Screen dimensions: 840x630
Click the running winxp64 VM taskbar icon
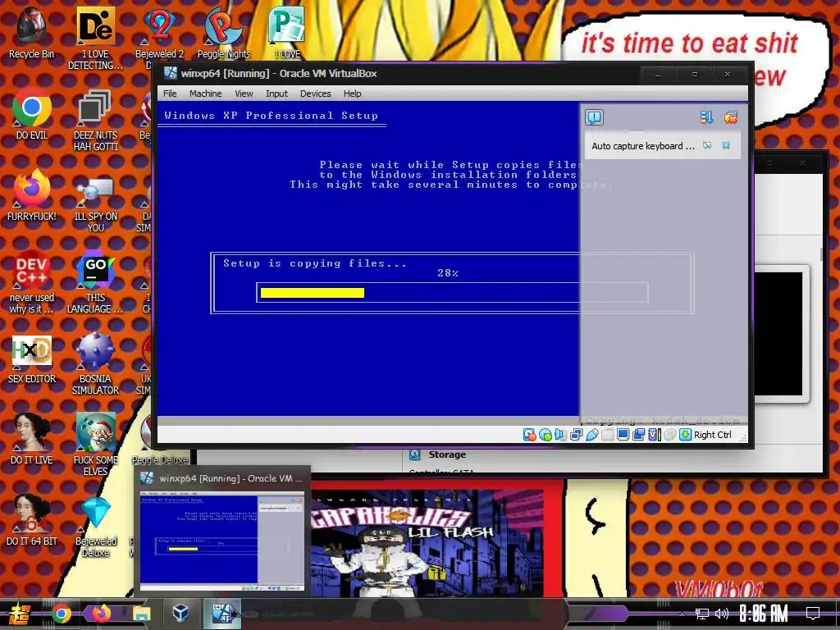point(221,614)
